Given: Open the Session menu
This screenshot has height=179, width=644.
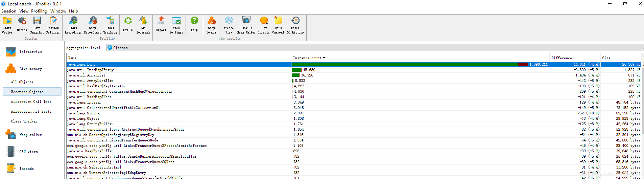Looking at the screenshot, I should click(9, 11).
